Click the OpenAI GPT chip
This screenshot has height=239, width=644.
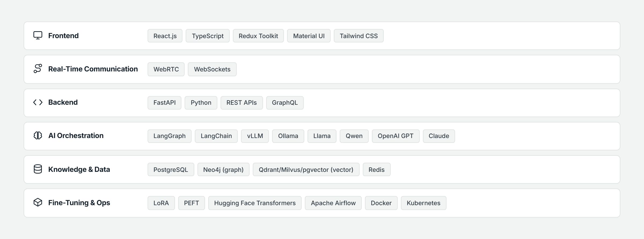396,136
